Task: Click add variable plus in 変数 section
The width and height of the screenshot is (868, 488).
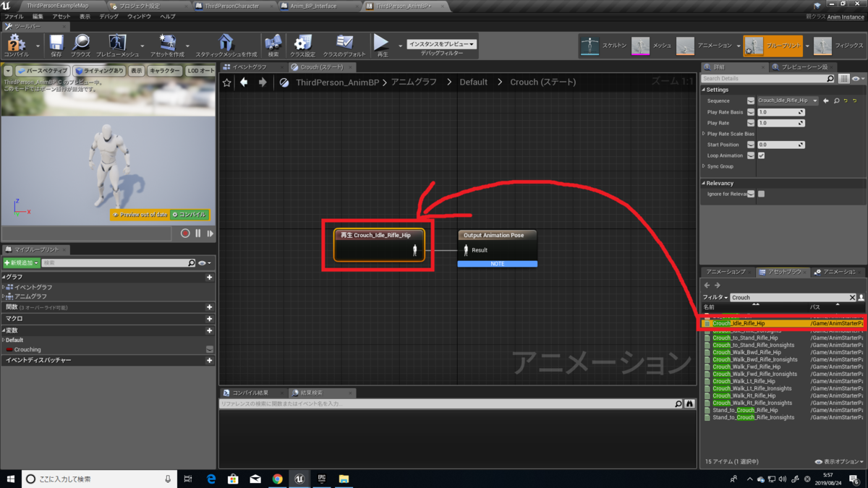Action: tap(210, 330)
